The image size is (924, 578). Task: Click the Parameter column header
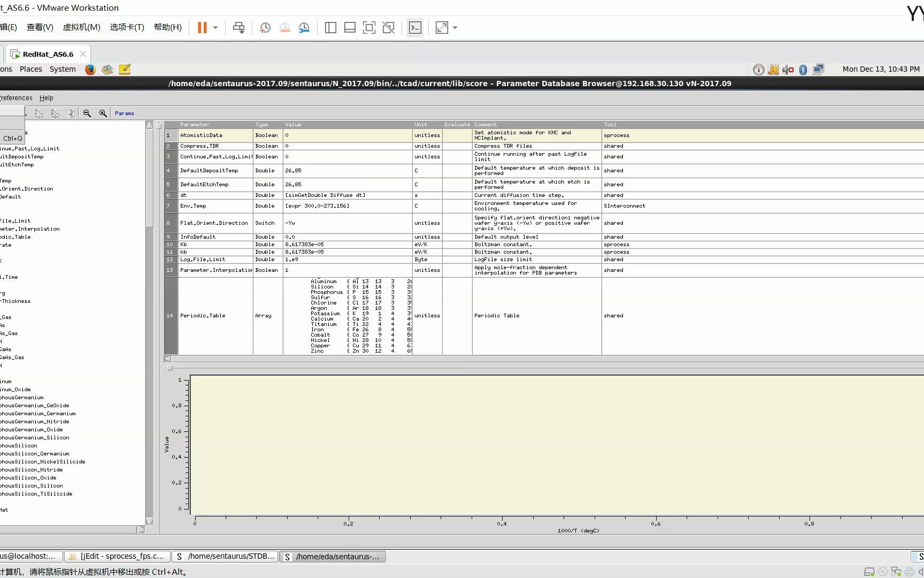(215, 124)
